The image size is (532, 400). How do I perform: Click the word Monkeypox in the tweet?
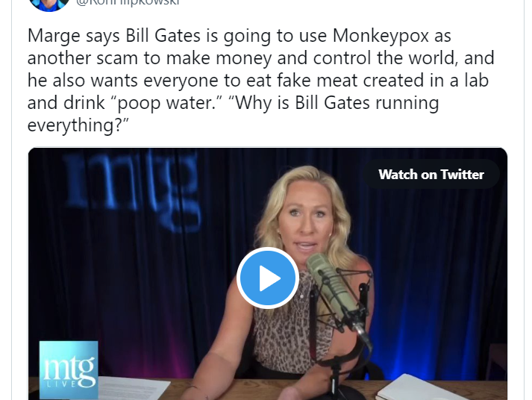(x=381, y=35)
